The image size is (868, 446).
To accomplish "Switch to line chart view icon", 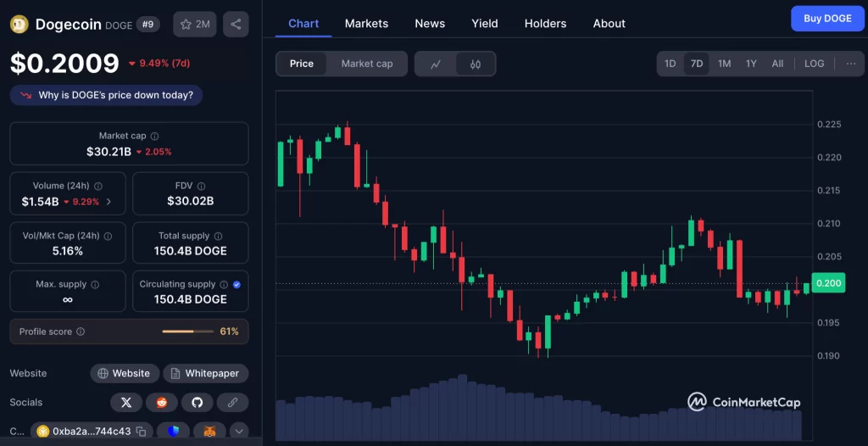I will [436, 64].
